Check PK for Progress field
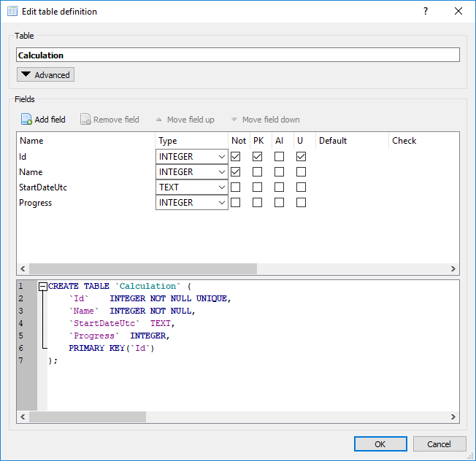The height and width of the screenshot is (461, 476). coord(258,202)
